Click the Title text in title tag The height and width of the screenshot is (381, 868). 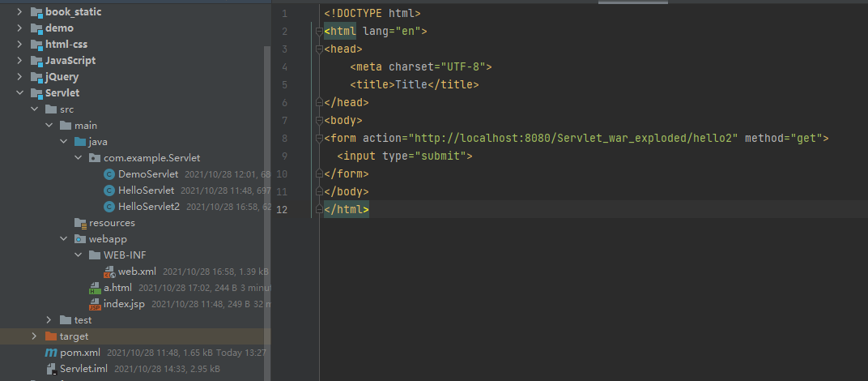411,85
